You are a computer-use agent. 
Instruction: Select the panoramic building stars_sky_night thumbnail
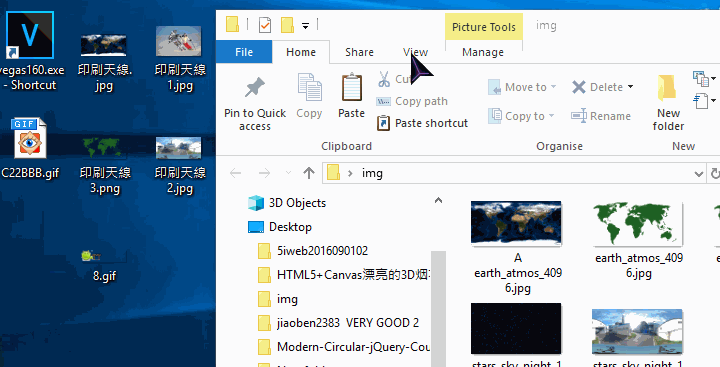[637, 331]
